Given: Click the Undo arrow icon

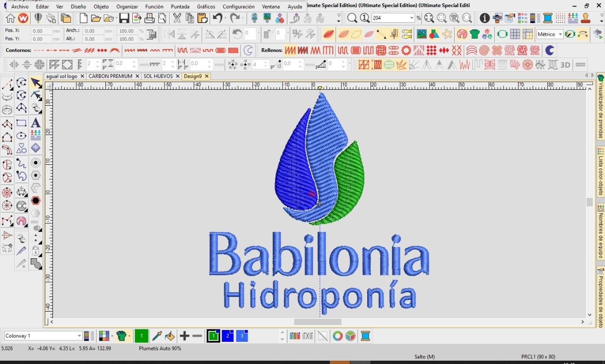Looking at the screenshot, I should click(217, 18).
